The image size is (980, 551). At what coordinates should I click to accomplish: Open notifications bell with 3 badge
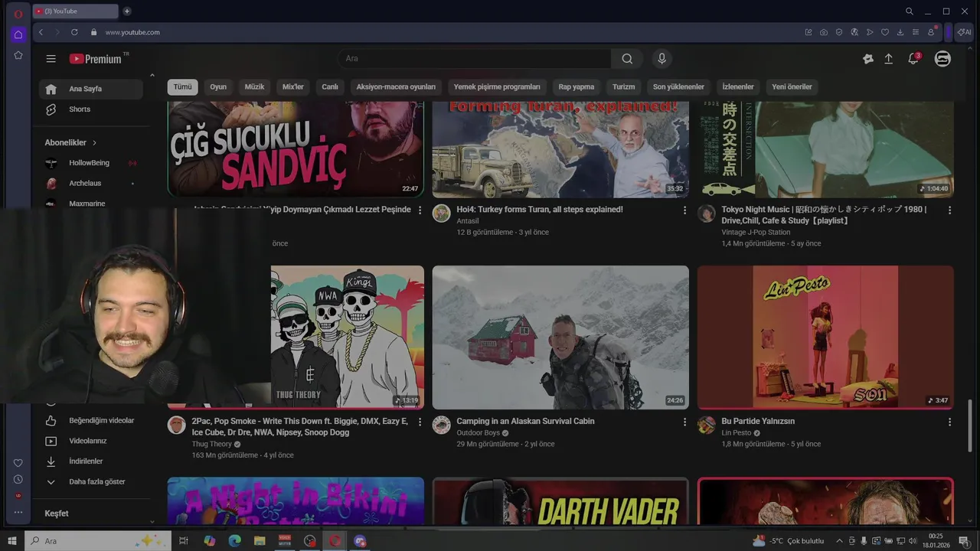(913, 59)
